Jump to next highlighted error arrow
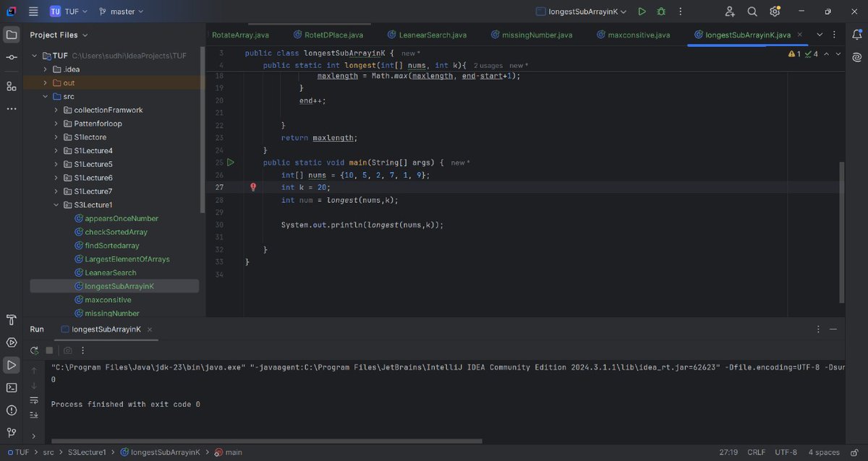 (x=838, y=53)
